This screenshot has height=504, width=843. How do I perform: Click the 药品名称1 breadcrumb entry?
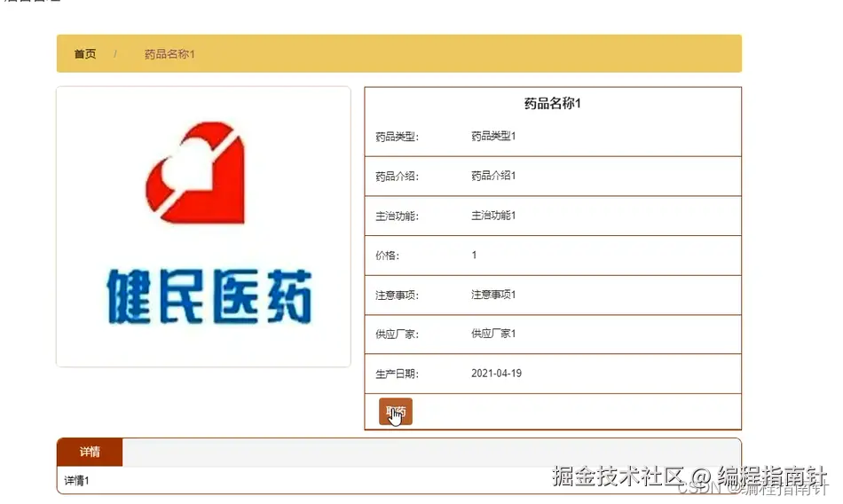(x=169, y=54)
